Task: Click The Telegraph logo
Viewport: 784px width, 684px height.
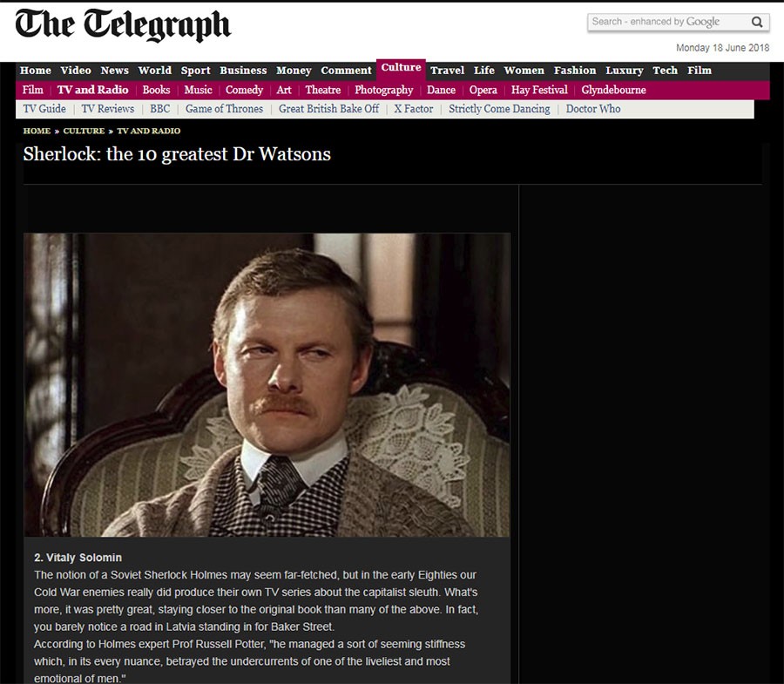Action: 123,25
